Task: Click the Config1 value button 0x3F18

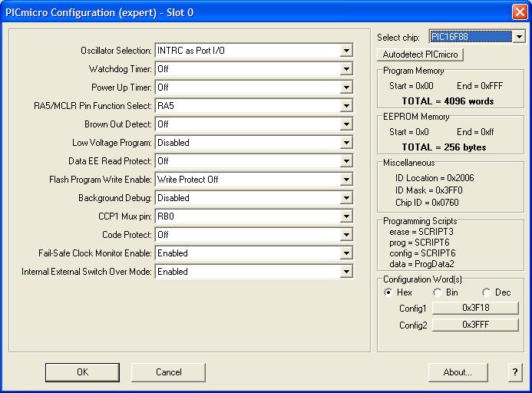Action: pos(475,308)
